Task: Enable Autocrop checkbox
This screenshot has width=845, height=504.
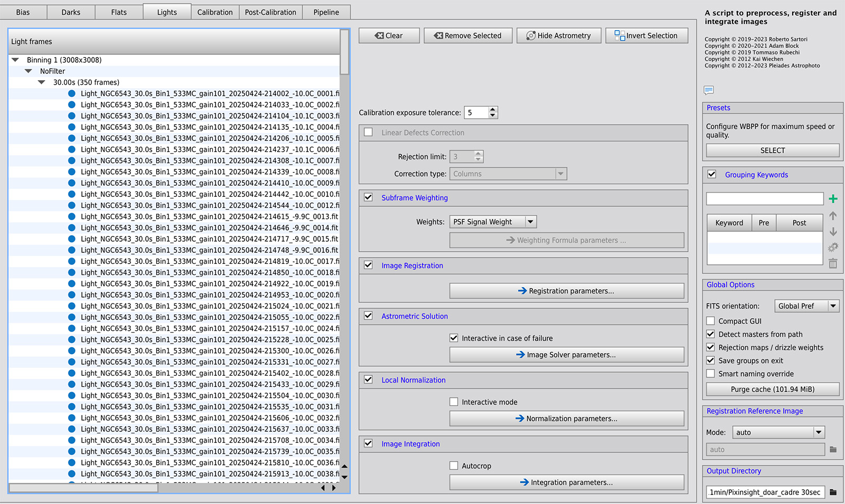Action: click(454, 465)
